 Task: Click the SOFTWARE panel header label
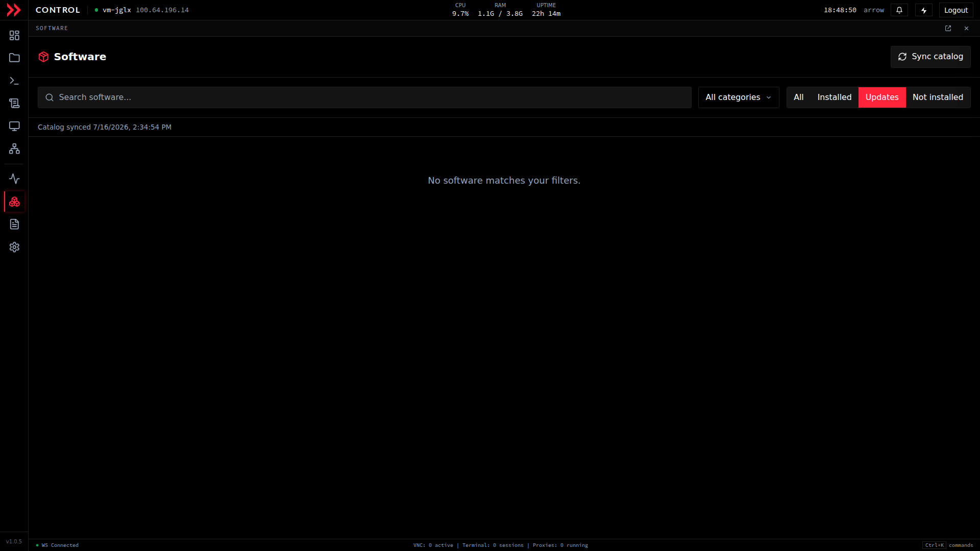[x=52, y=28]
